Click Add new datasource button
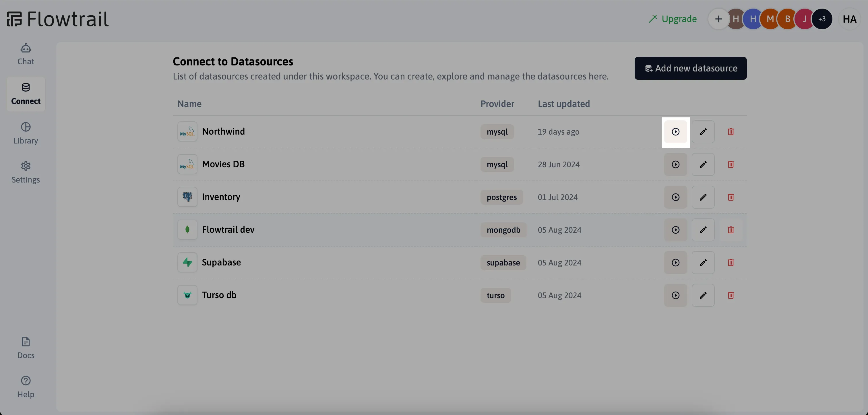 click(690, 68)
